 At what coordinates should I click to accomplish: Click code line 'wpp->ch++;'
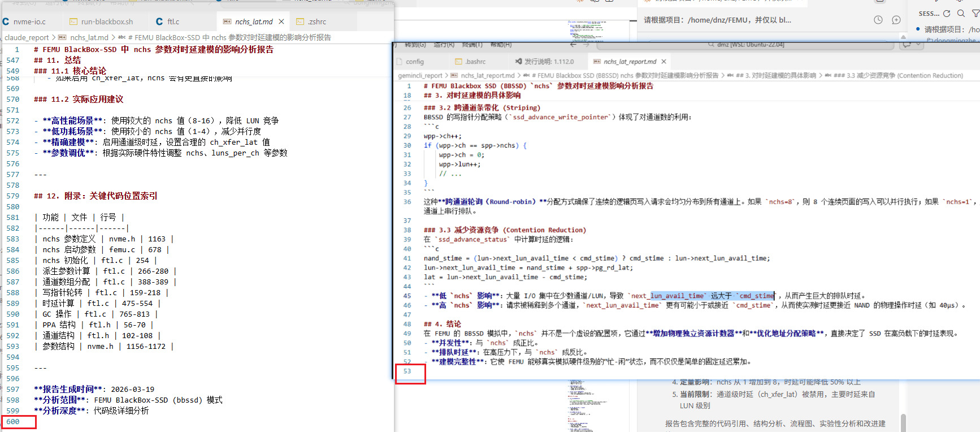pyautogui.click(x=443, y=136)
